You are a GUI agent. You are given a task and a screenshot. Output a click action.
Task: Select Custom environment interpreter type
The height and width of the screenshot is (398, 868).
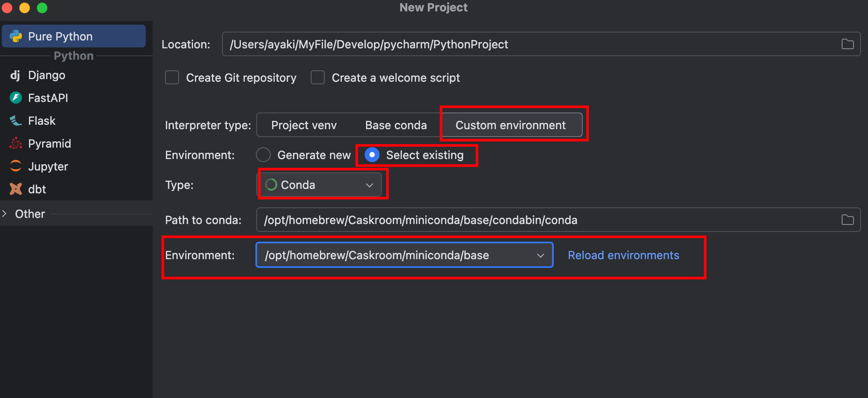[512, 125]
